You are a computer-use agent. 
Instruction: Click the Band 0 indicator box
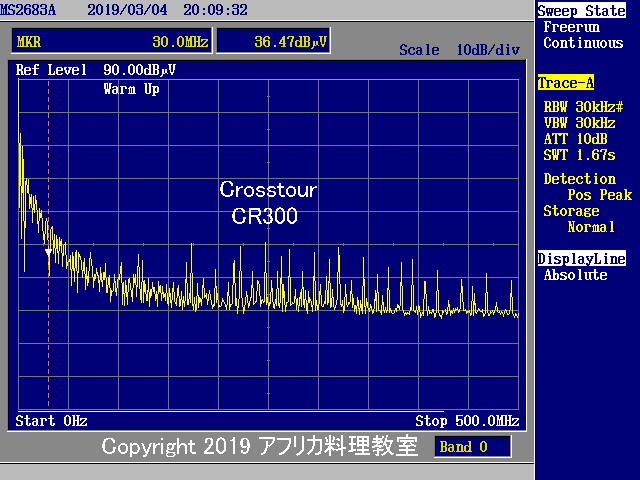pos(473,447)
